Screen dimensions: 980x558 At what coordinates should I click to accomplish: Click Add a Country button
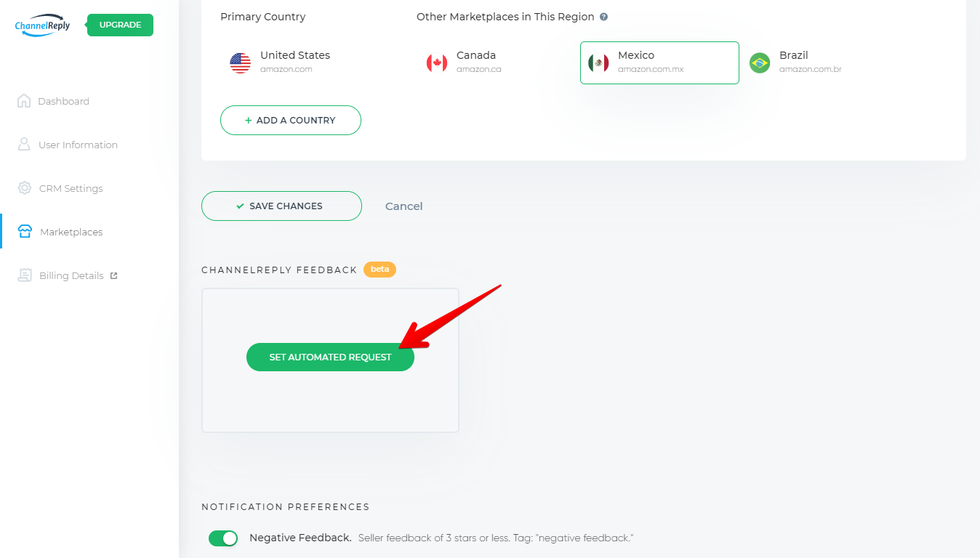pos(291,121)
